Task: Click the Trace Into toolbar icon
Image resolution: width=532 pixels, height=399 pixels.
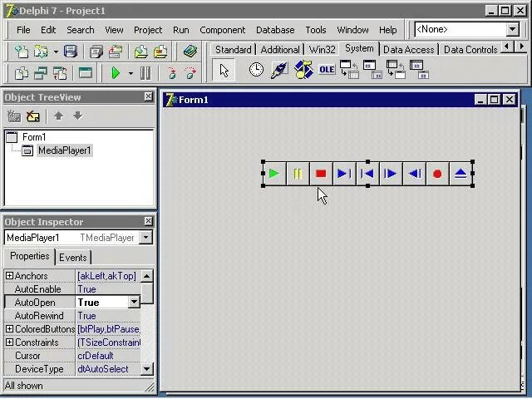Action: click(x=172, y=73)
